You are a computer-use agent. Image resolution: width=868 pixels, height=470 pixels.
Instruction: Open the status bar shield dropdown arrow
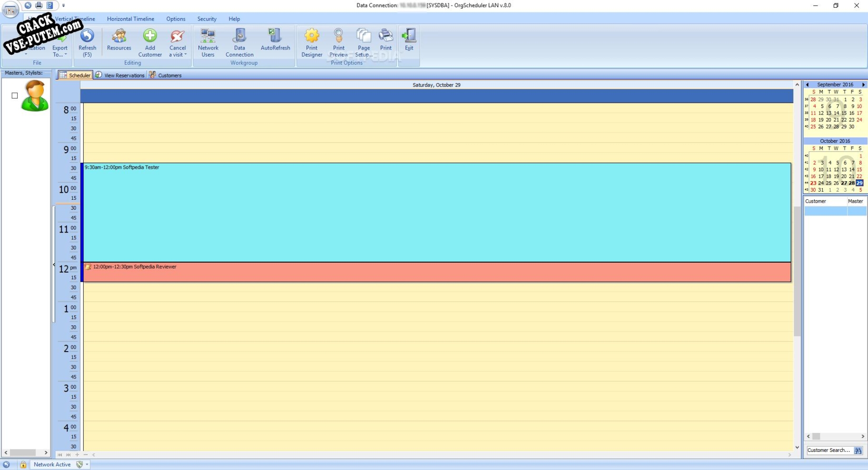87,465
